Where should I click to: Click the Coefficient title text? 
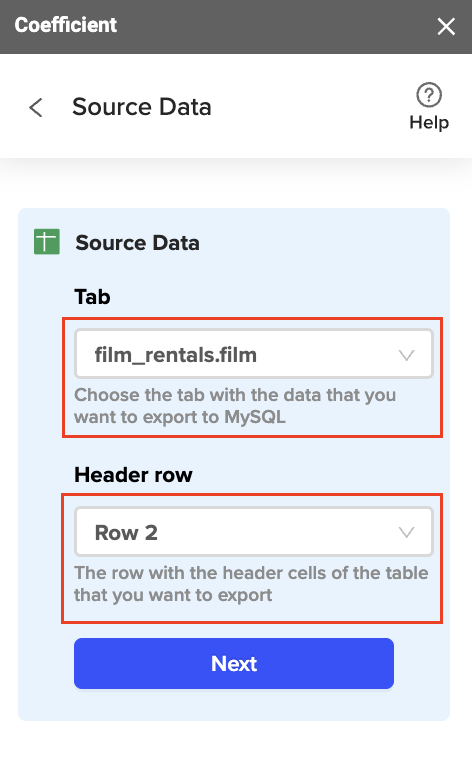66,25
